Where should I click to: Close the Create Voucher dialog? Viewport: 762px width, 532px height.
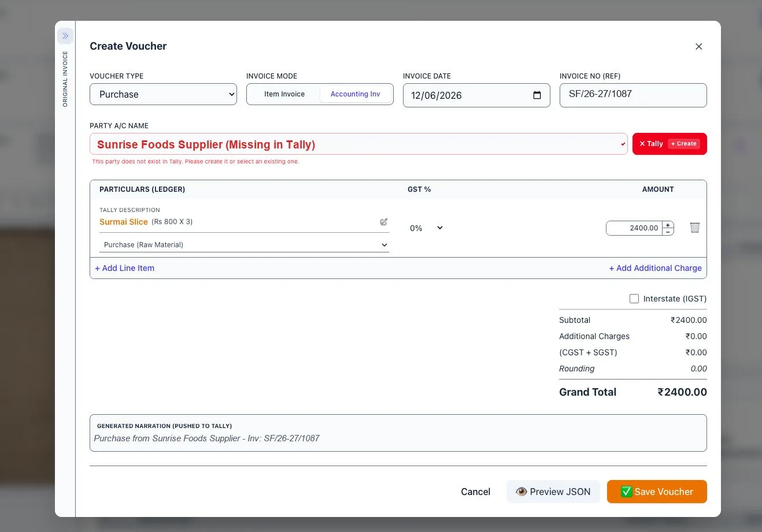(698, 46)
